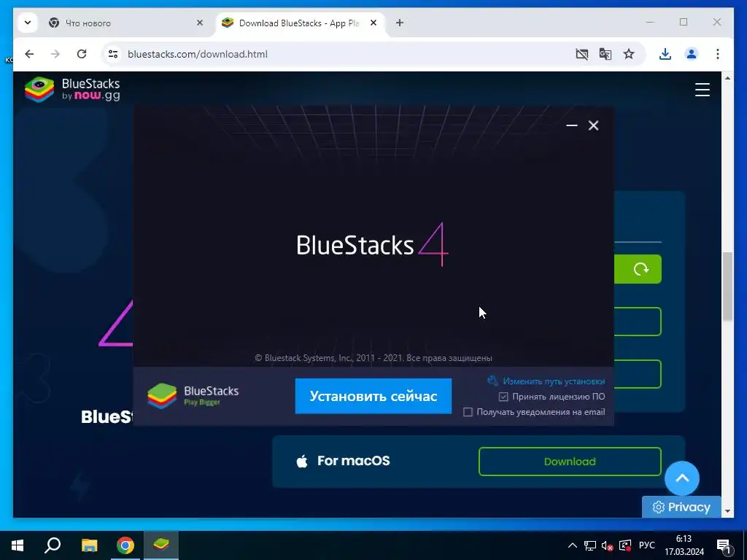View site information icon in address bar
Screen dimensions: 747x560
(x=113, y=54)
